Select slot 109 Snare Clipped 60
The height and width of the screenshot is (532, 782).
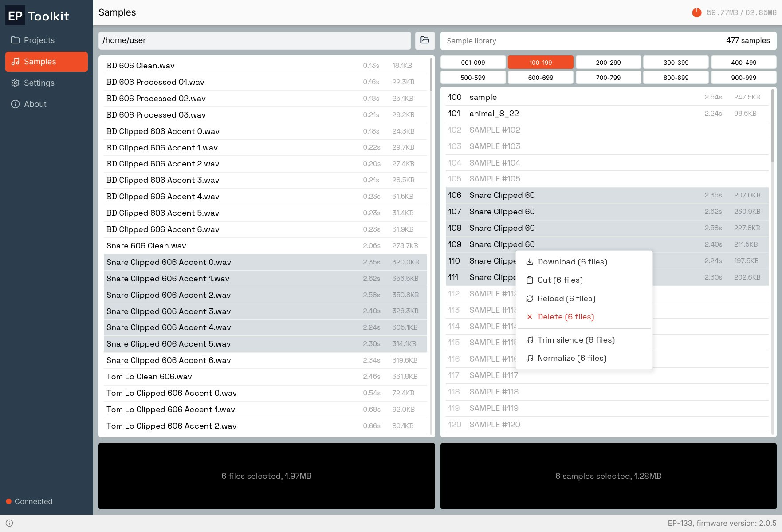(607, 244)
